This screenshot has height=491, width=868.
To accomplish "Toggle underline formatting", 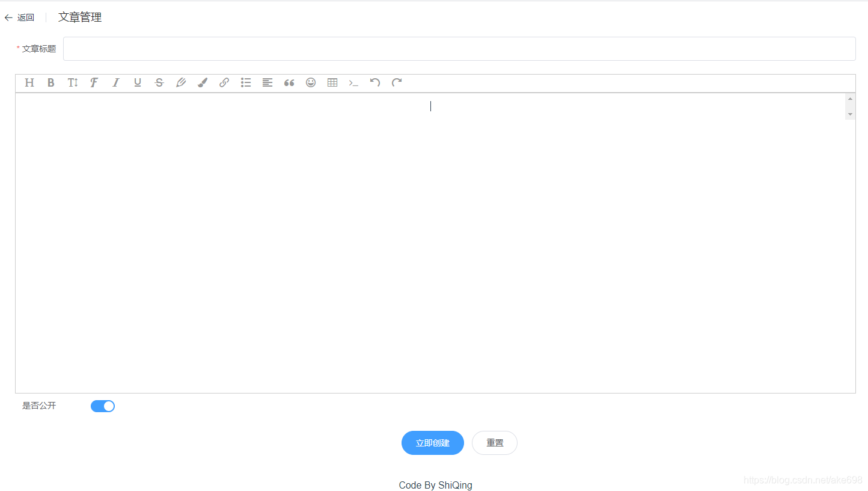I will (138, 83).
